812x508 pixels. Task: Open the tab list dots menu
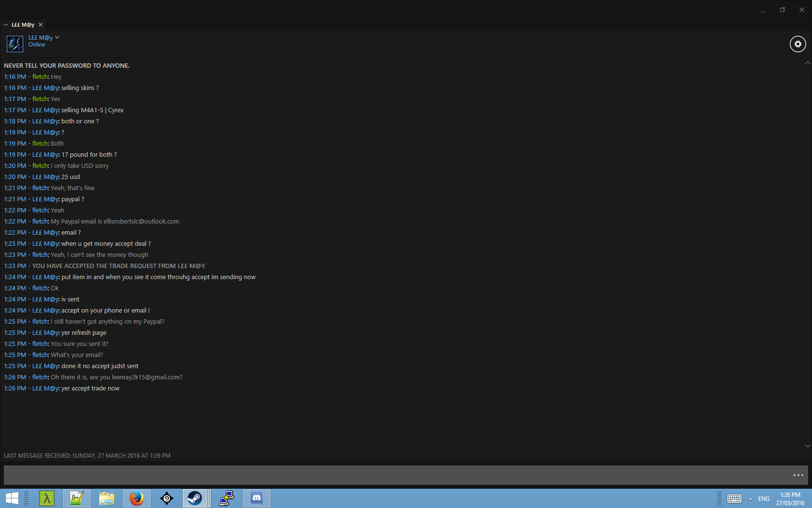pos(6,25)
